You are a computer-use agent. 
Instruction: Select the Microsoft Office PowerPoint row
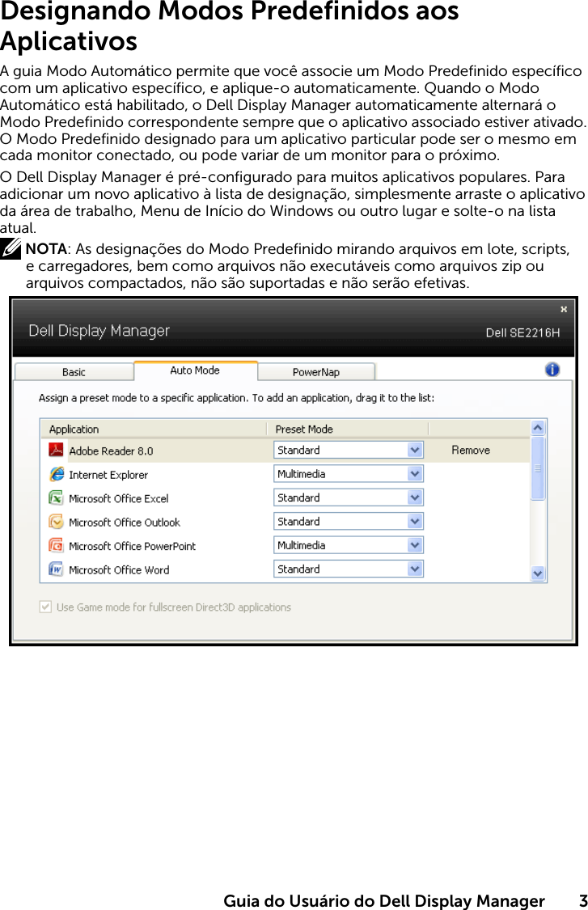(286, 545)
